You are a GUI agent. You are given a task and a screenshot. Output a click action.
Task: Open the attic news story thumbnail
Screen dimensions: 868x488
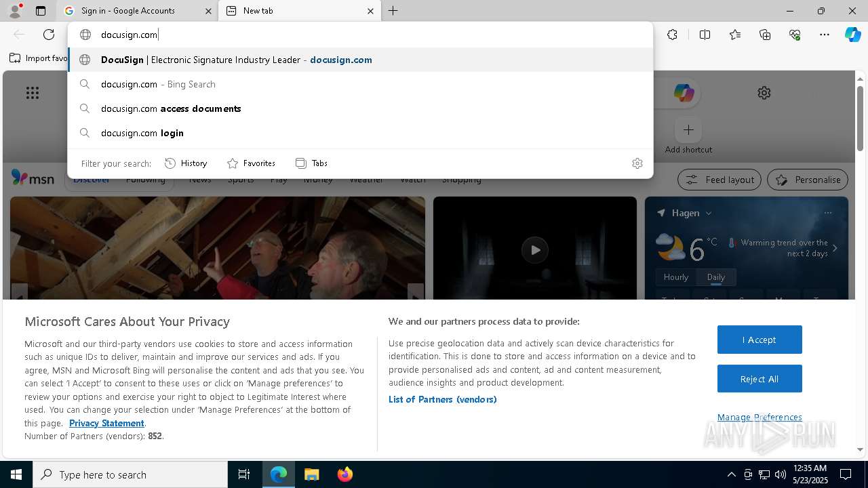coord(218,248)
